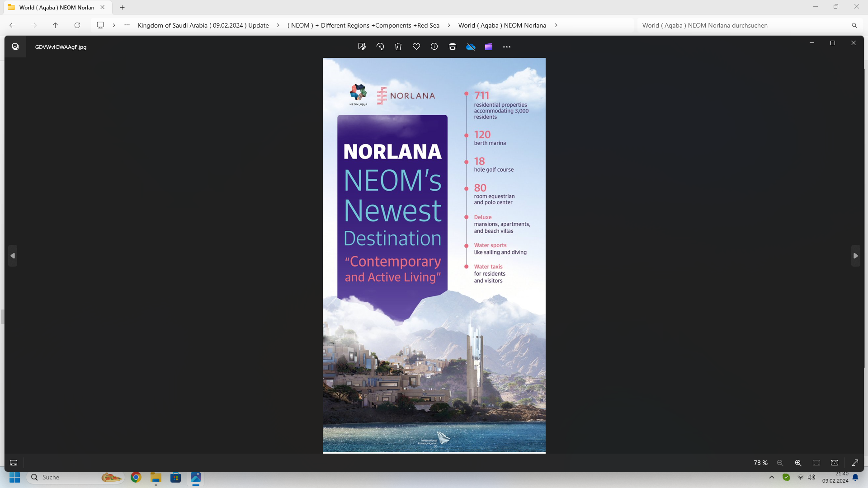Show hidden breadcrumb folders via the ellipsis
Viewport: 868px width, 488px height.
(127, 25)
